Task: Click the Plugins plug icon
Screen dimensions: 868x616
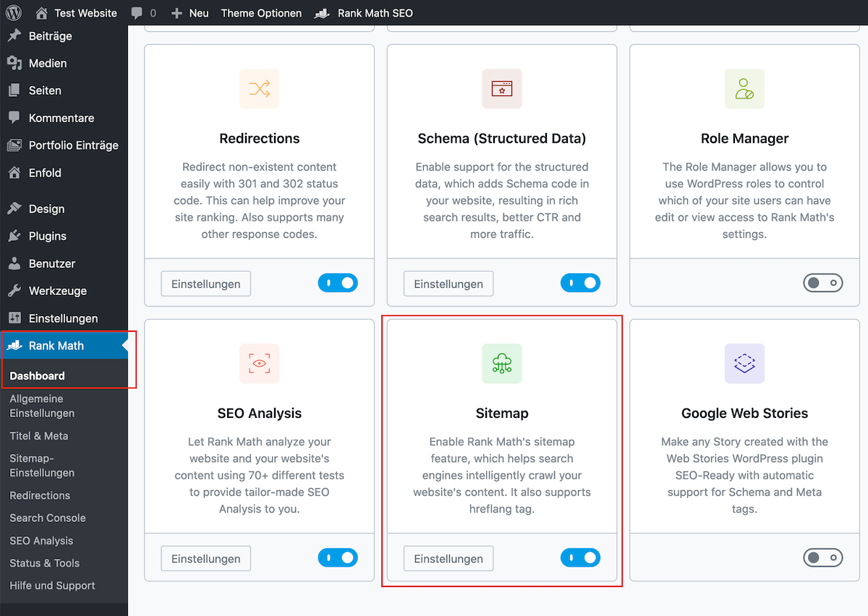Action: click(x=14, y=236)
